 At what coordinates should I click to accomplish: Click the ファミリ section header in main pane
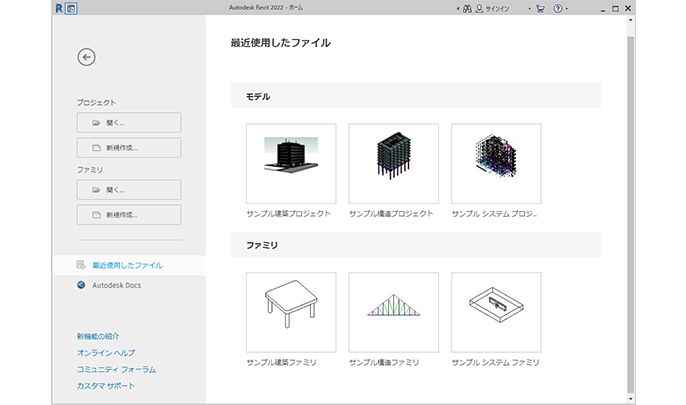point(416,245)
